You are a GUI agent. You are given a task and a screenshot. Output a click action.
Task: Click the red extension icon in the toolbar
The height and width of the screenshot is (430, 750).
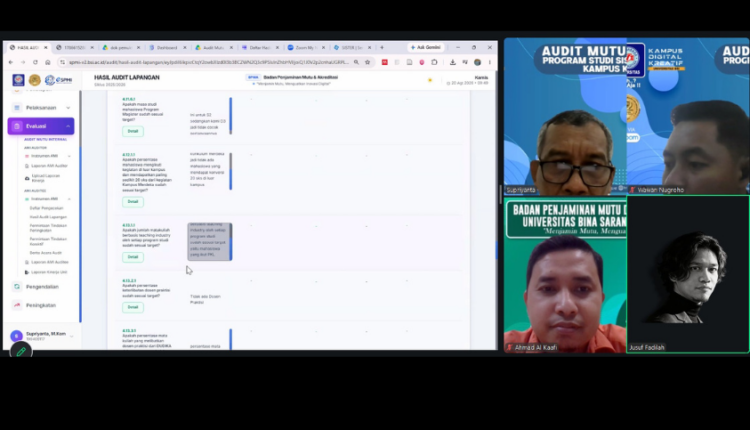[385, 62]
